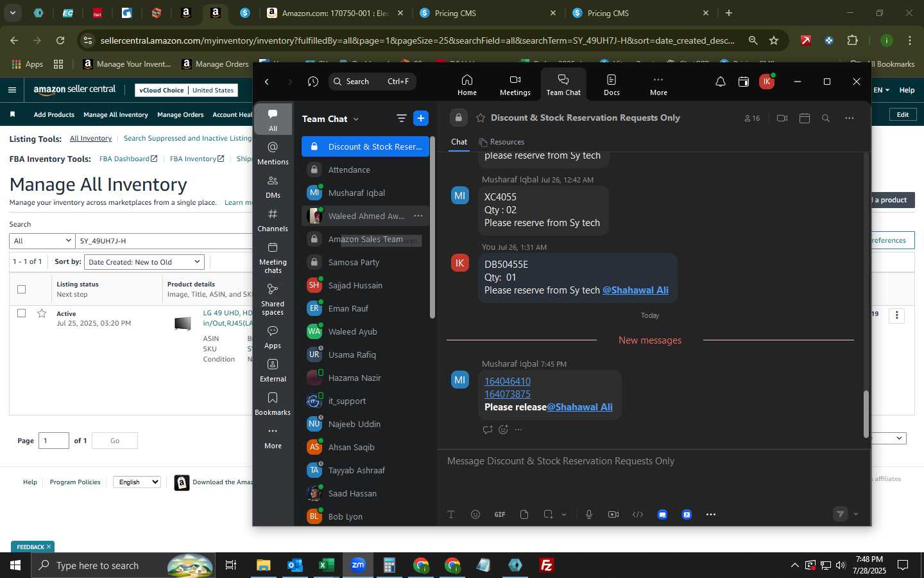Click the Zoom Search box
Screen dimensions: 924x578
(372, 82)
